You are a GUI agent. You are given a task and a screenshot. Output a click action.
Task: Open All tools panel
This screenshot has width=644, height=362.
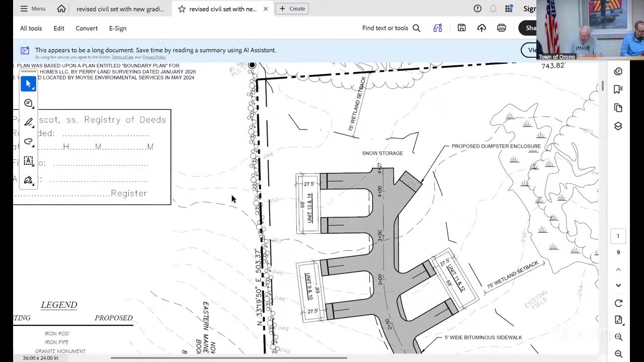point(31,28)
